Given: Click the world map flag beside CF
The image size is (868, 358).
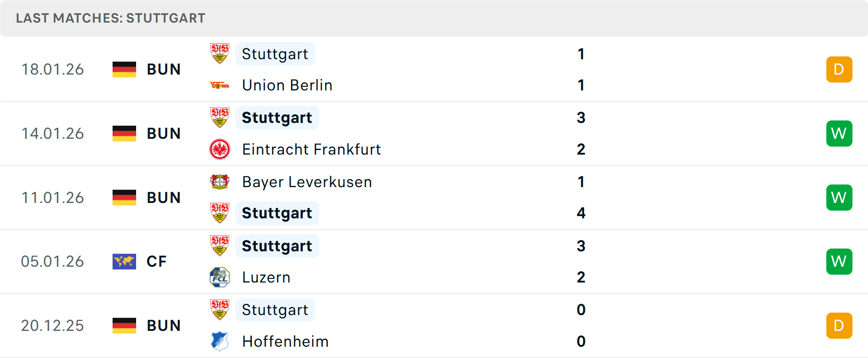Looking at the screenshot, I should point(124,261).
